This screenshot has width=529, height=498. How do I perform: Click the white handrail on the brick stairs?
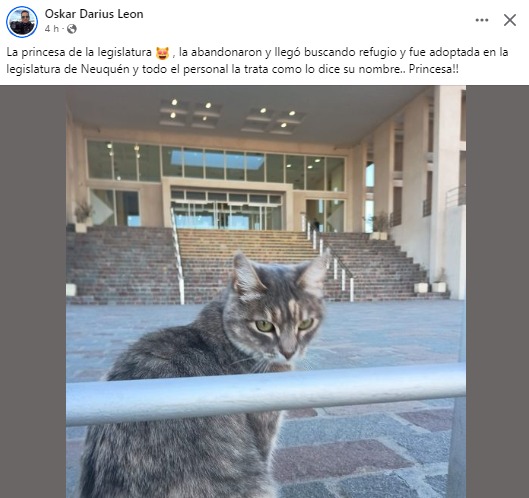pyautogui.click(x=178, y=256)
